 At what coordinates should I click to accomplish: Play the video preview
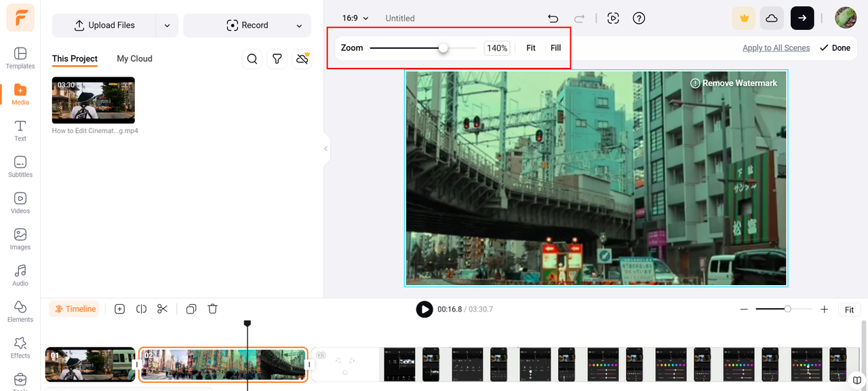425,310
